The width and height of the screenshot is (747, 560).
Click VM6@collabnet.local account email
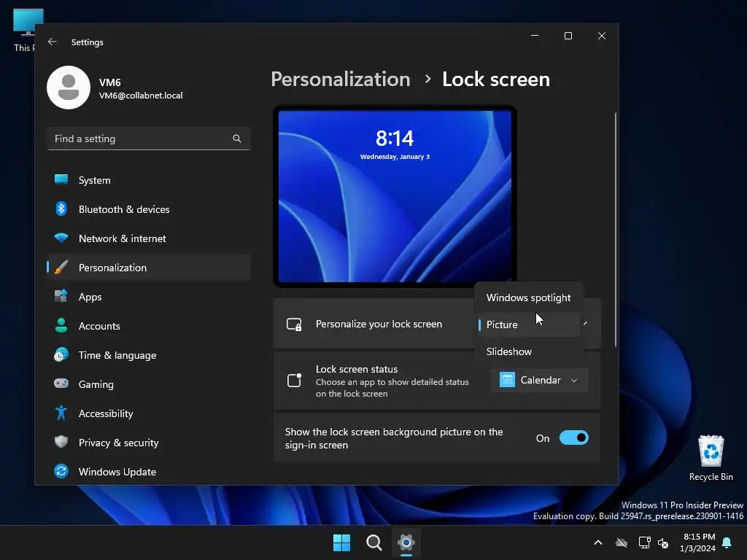click(x=141, y=96)
